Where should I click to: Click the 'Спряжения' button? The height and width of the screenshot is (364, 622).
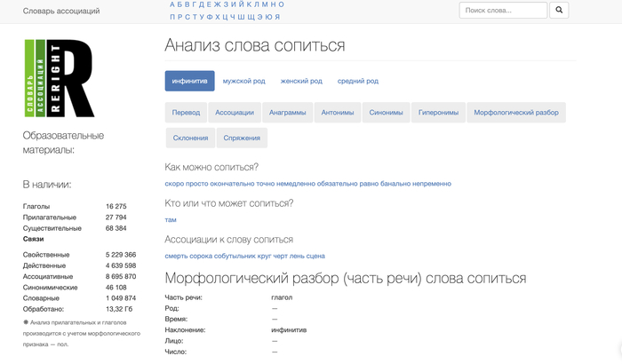[242, 138]
